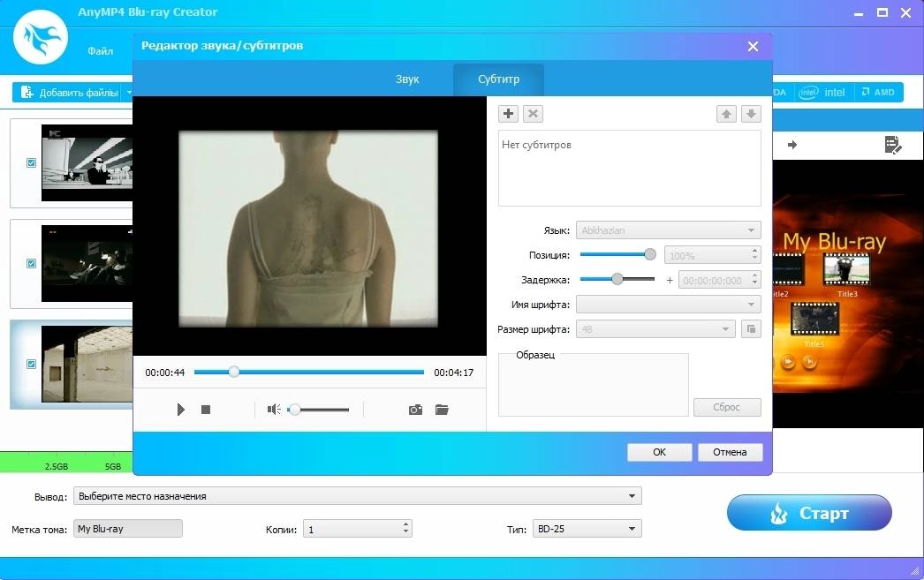The width and height of the screenshot is (924, 580).
Task: Click the Title3 thumbnail in menu preview
Action: tap(847, 271)
